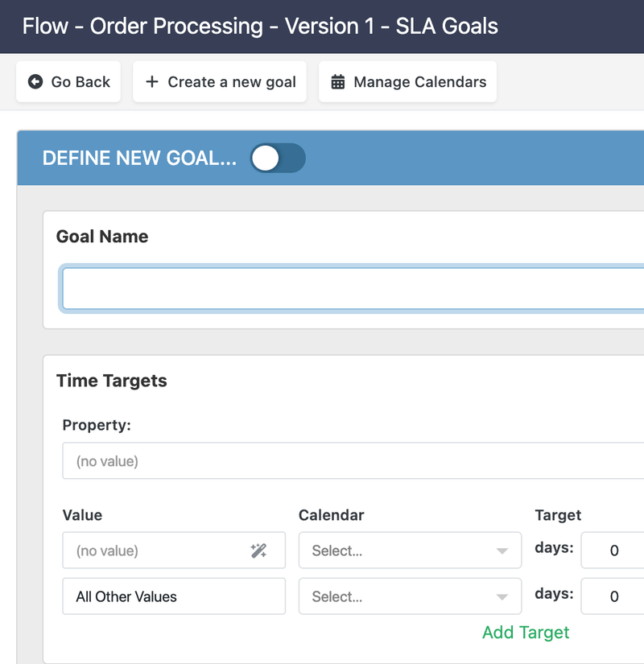This screenshot has width=644, height=664.
Task: Click the All Other Values field
Action: click(x=173, y=596)
